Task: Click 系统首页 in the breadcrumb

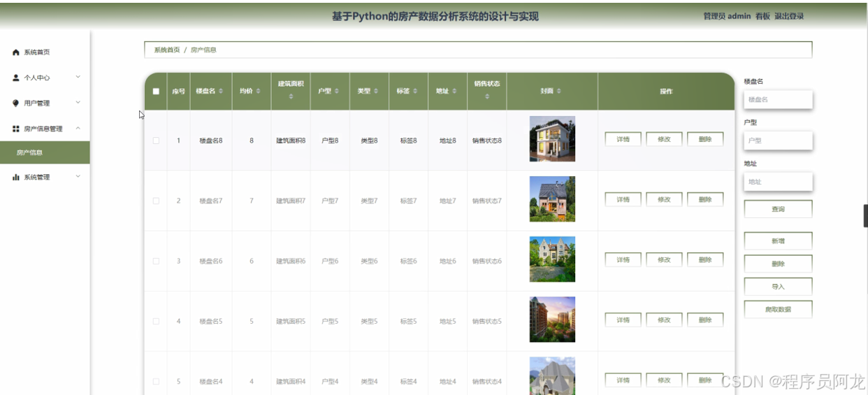Action: click(x=167, y=50)
